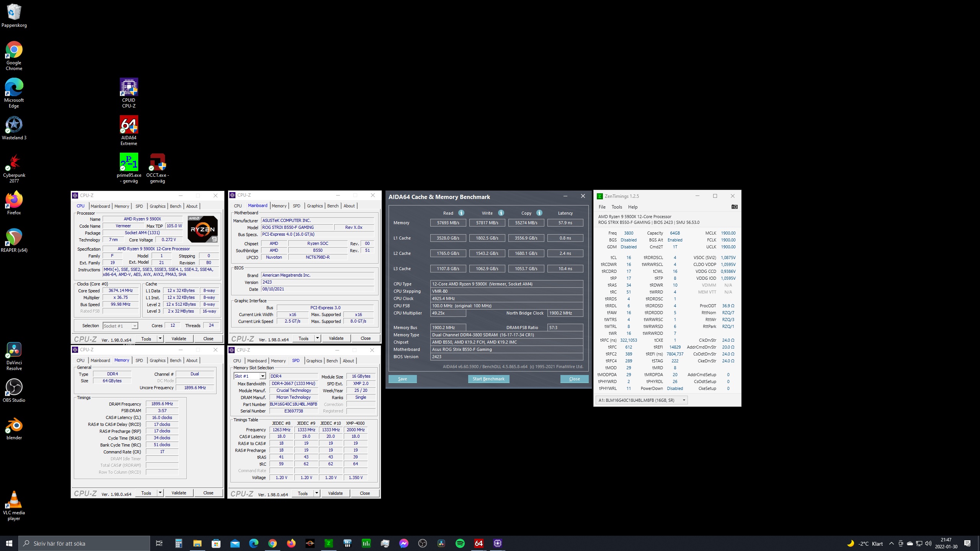Image resolution: width=980 pixels, height=551 pixels.
Task: Expand Tools arrow in CPU-Z Mainboard window
Action: click(x=318, y=338)
